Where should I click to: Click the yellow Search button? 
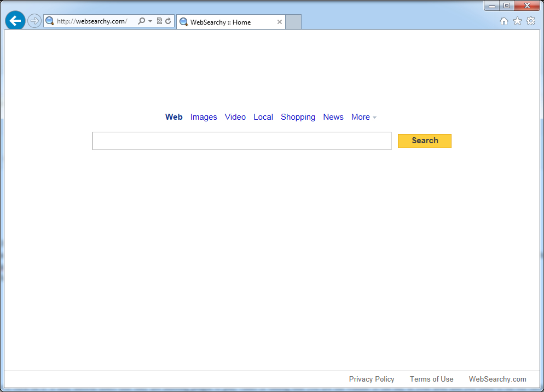(425, 141)
